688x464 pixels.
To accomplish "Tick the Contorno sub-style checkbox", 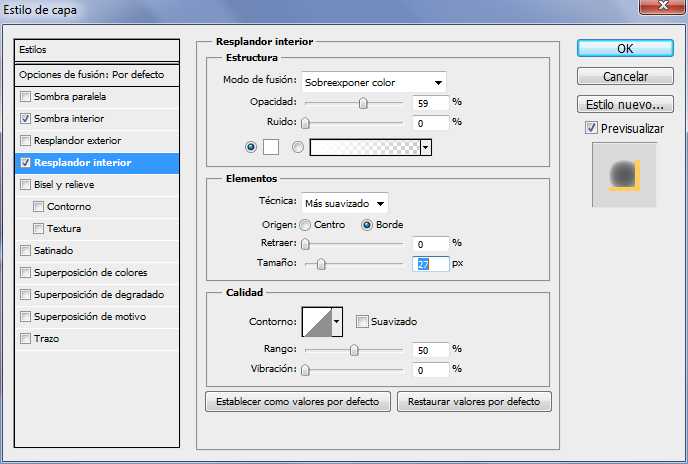I will 39,206.
